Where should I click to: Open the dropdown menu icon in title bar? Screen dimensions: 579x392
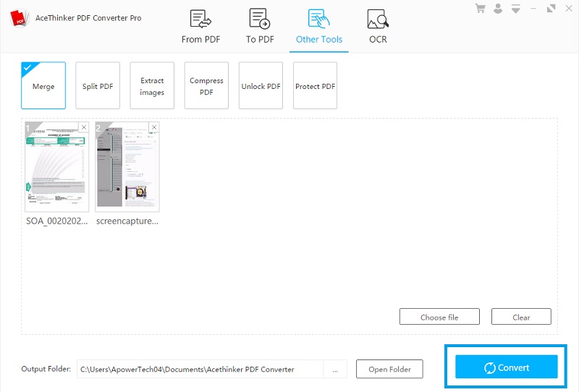pos(515,9)
